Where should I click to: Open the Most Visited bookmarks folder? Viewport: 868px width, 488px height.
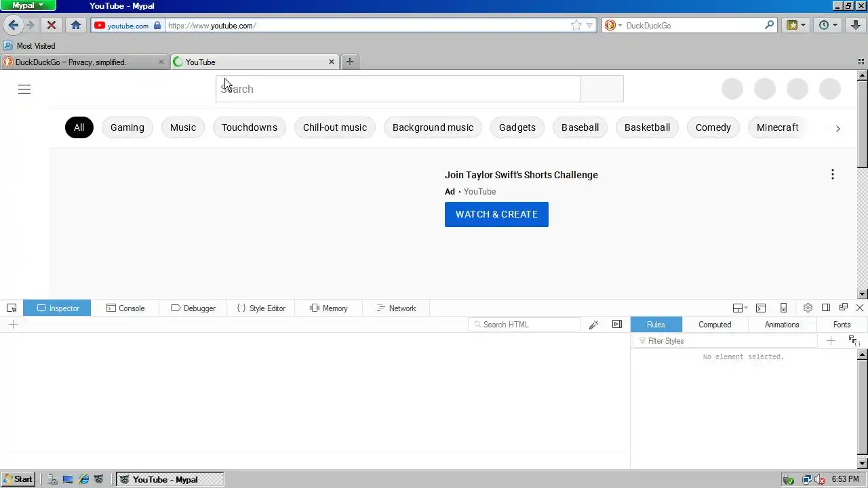tap(29, 45)
